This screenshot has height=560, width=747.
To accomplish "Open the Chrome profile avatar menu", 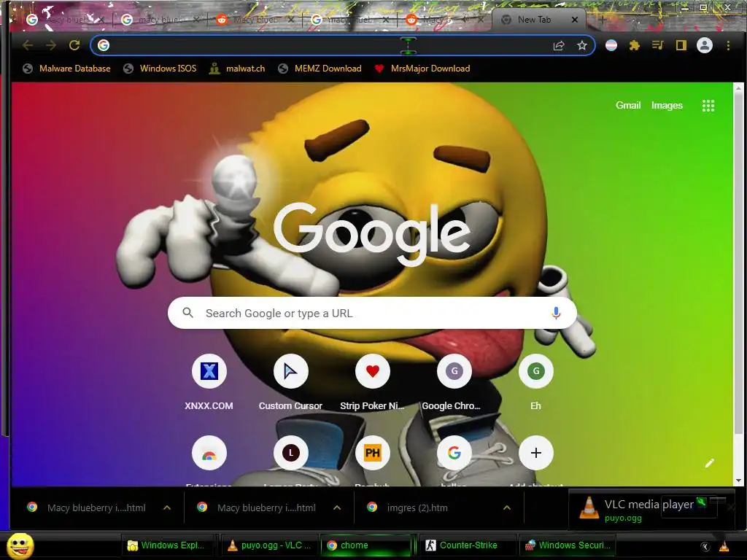I will tap(705, 45).
